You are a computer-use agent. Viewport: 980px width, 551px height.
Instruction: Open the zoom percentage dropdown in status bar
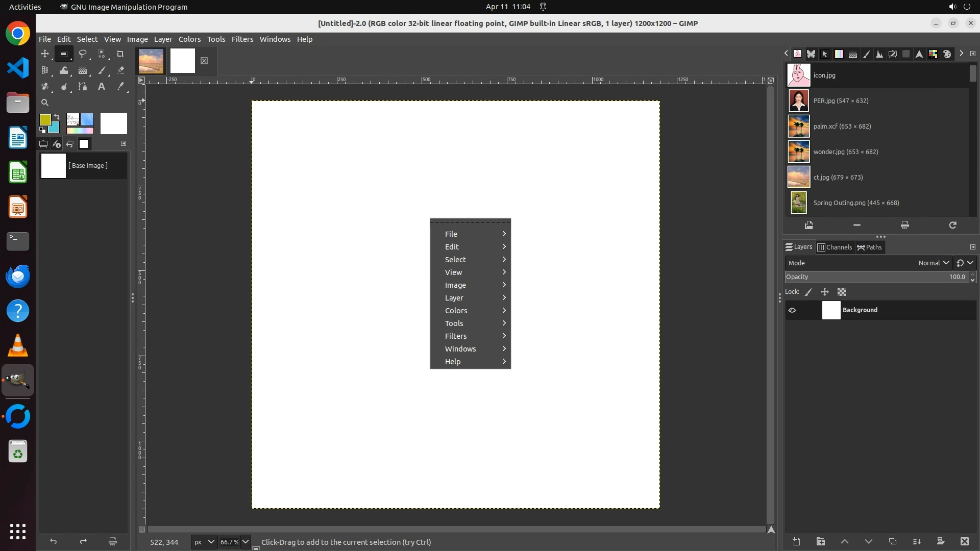pos(246,542)
